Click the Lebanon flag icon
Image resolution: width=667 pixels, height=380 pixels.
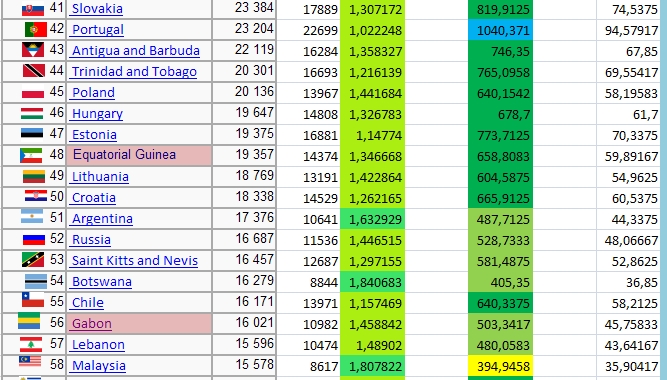tap(31, 344)
